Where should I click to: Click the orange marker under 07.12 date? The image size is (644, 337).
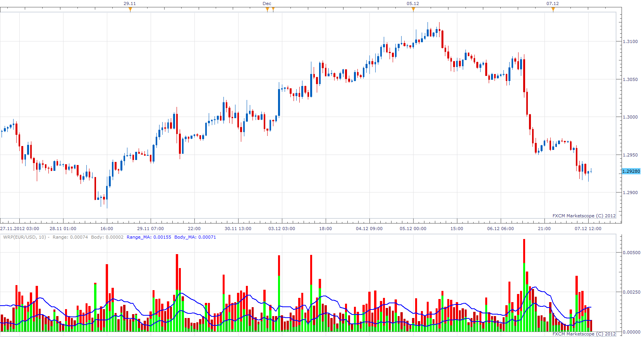[553, 9]
